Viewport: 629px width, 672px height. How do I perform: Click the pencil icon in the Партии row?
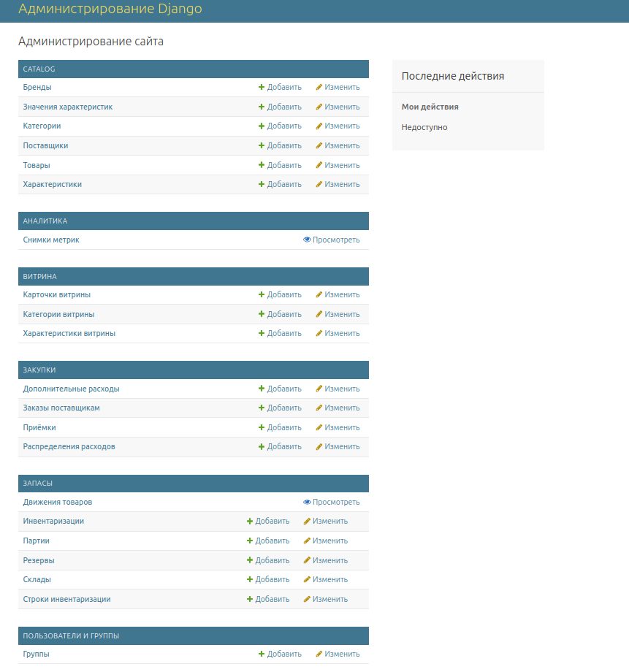click(307, 541)
